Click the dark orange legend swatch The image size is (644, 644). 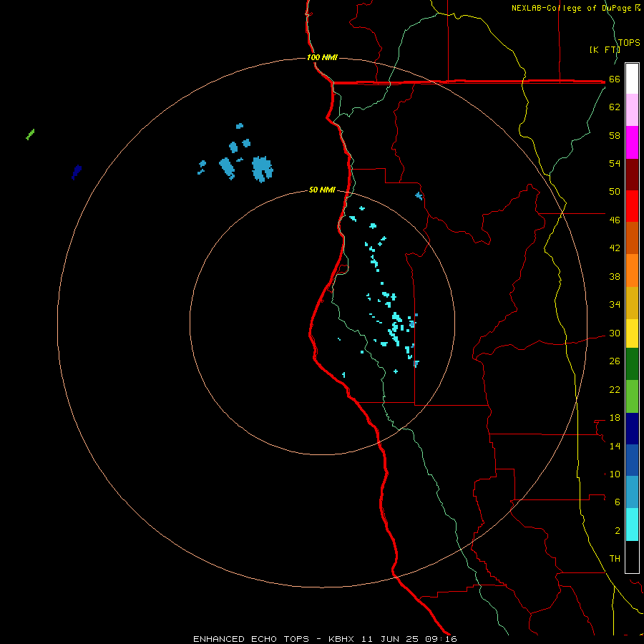coord(632,238)
